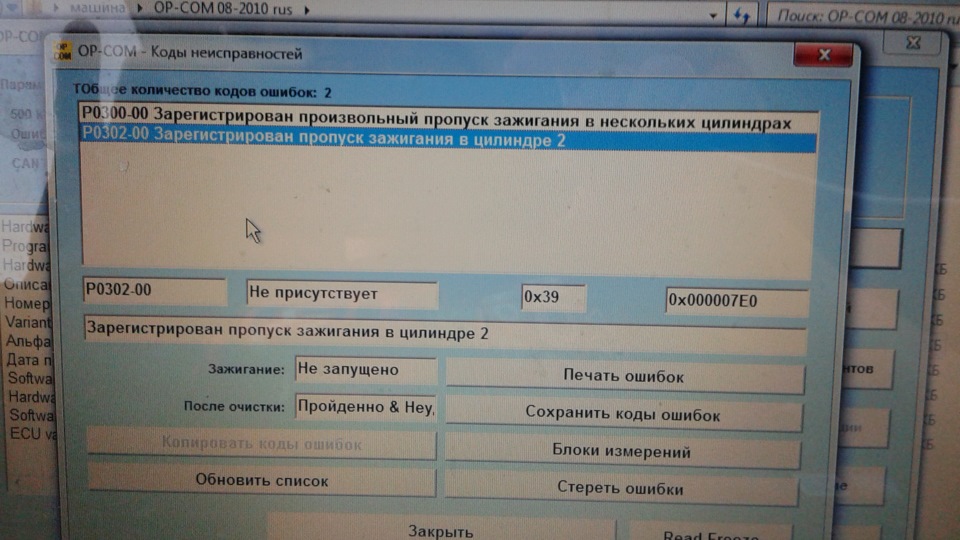
Task: Click the 'машина' breadcrumb segment
Action: coord(97,9)
